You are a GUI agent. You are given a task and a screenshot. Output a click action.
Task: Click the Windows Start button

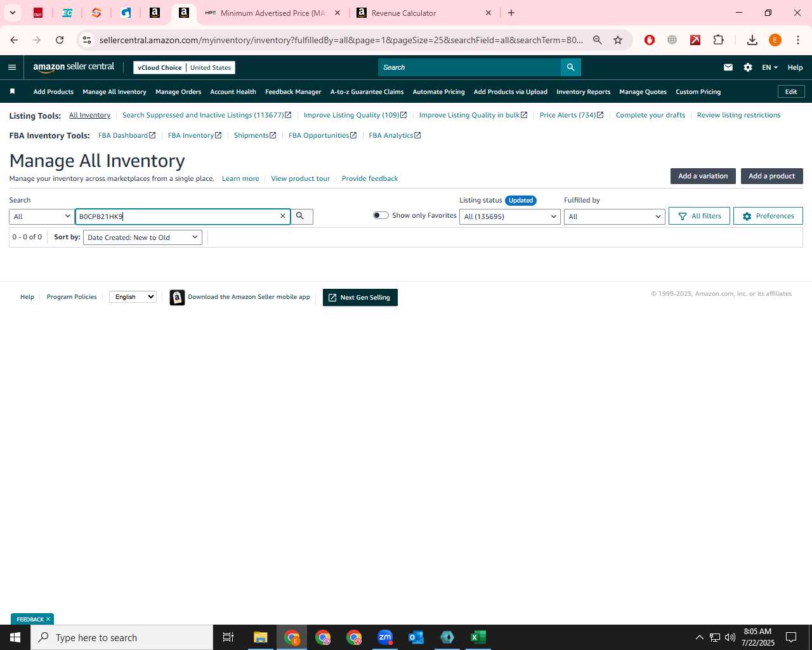(x=15, y=637)
